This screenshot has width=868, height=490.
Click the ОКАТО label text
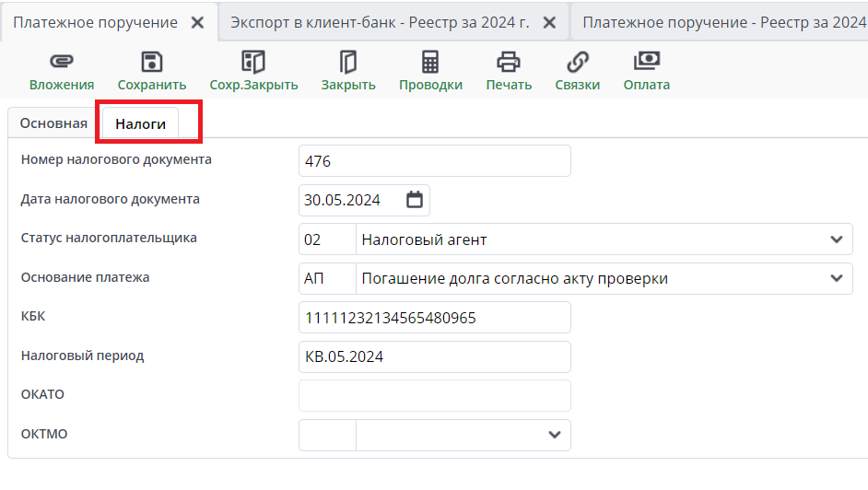42,394
